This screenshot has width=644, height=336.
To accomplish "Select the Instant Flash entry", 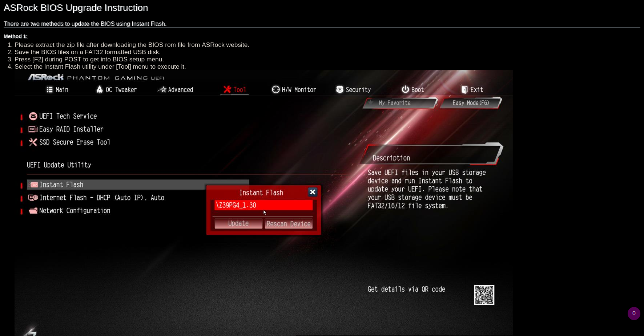I will tap(138, 185).
